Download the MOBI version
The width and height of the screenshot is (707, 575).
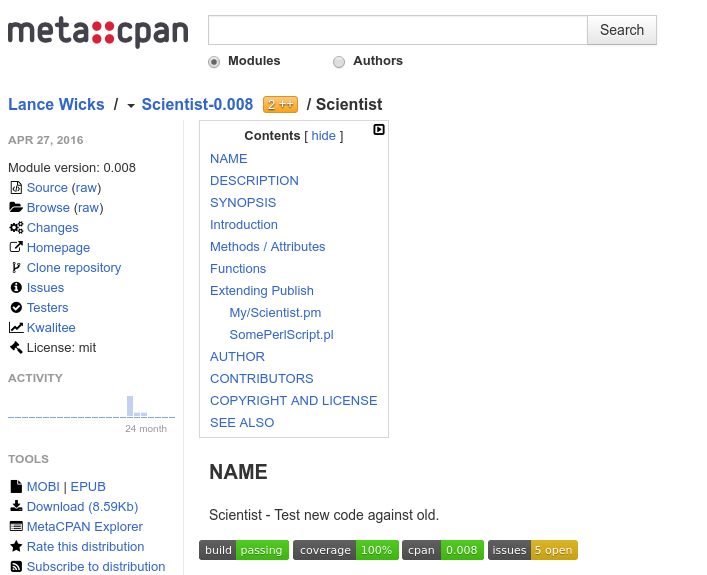tap(43, 487)
